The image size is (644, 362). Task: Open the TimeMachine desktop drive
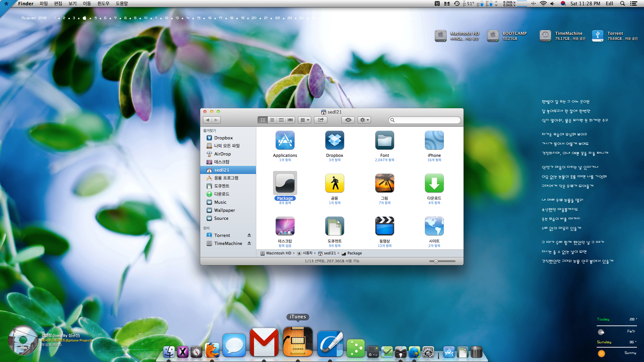tap(545, 36)
